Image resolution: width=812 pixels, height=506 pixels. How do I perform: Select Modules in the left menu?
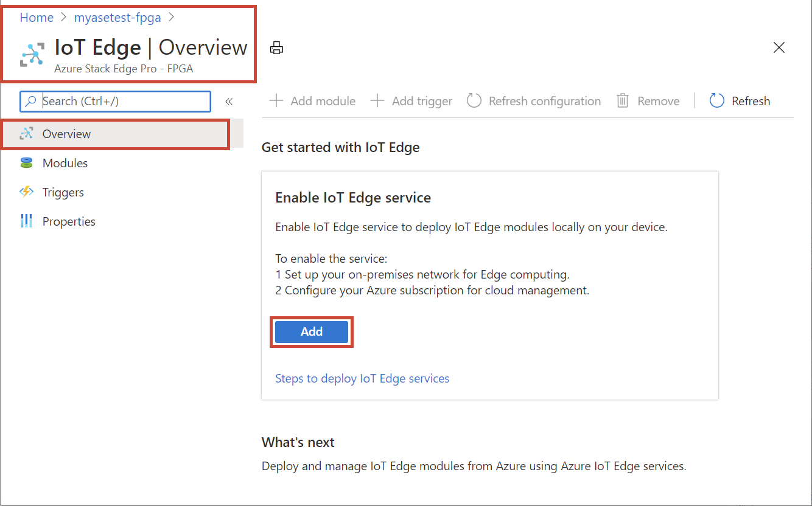click(x=65, y=163)
